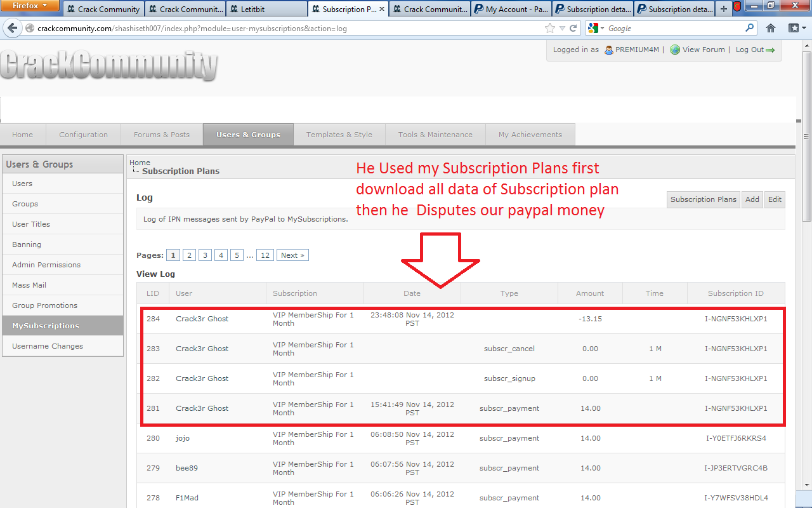This screenshot has width=812, height=508.
Task: Click the -13.15 amount cell
Action: [x=590, y=319]
